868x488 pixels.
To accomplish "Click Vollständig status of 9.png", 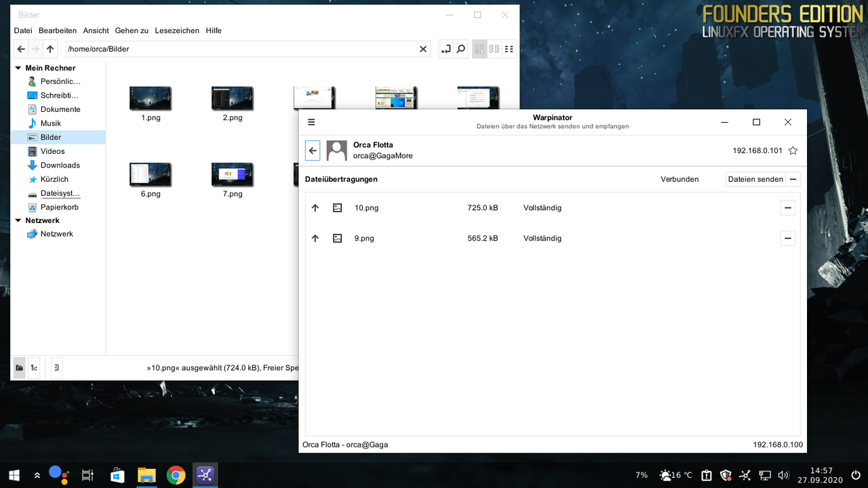I will point(542,239).
